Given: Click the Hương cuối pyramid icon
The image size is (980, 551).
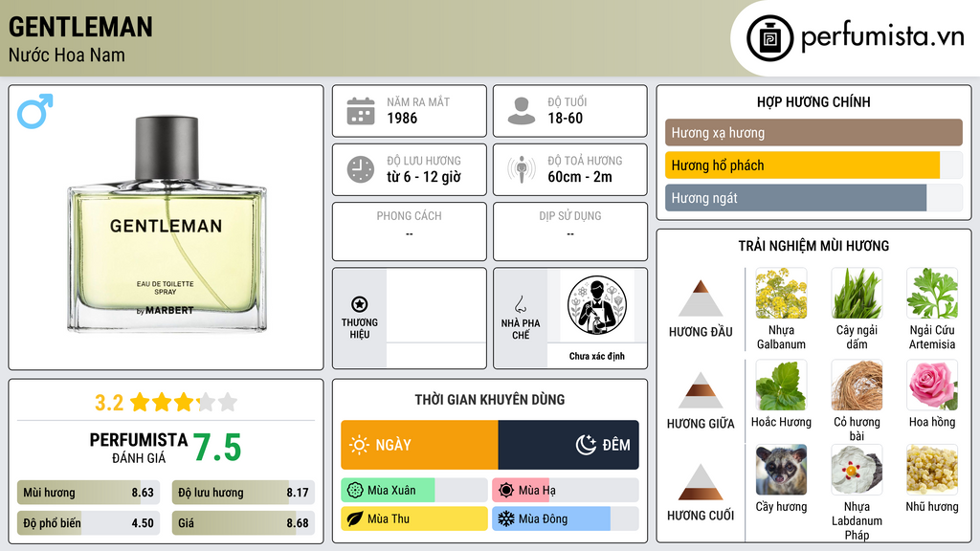Looking at the screenshot, I should [701, 482].
